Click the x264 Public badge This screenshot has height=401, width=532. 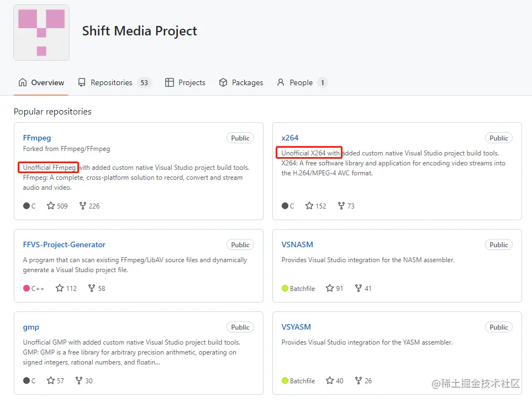499,138
